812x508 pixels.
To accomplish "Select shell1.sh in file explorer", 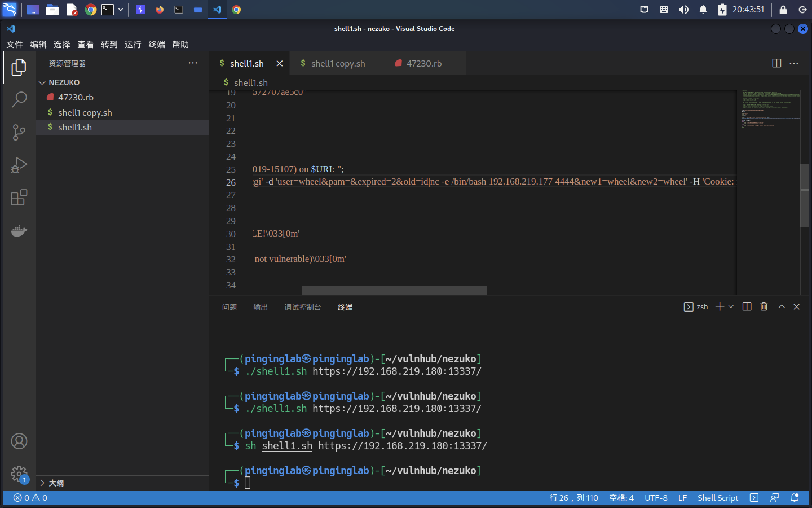I will (x=122, y=127).
